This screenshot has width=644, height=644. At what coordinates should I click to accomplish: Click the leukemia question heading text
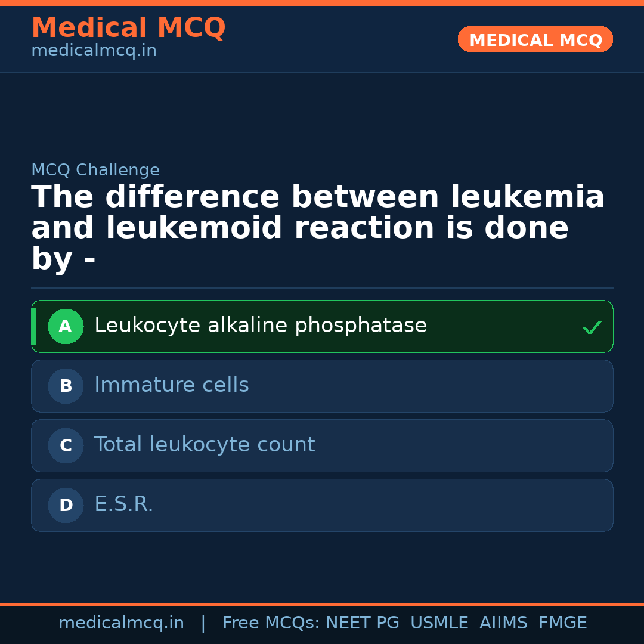click(318, 228)
